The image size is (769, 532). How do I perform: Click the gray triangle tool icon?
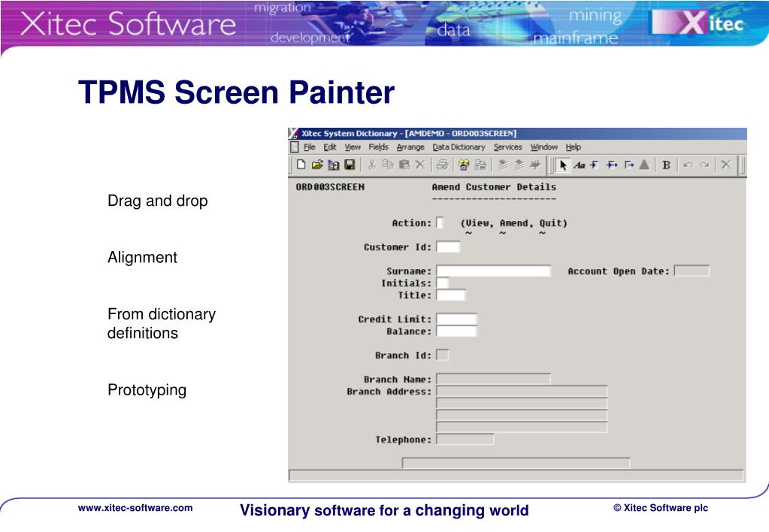(x=644, y=165)
